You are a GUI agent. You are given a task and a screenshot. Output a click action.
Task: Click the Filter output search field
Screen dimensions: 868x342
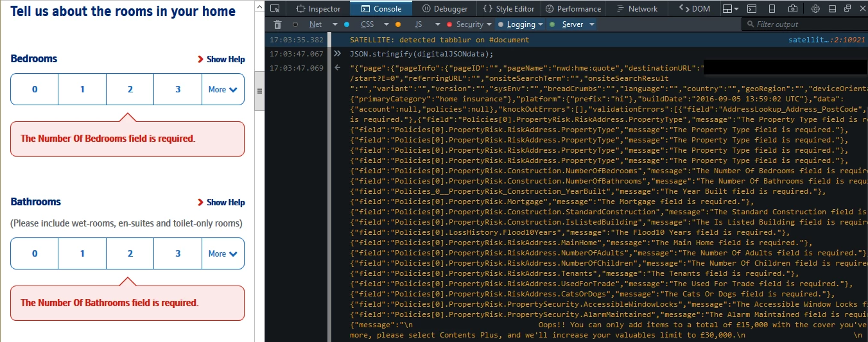(x=804, y=24)
